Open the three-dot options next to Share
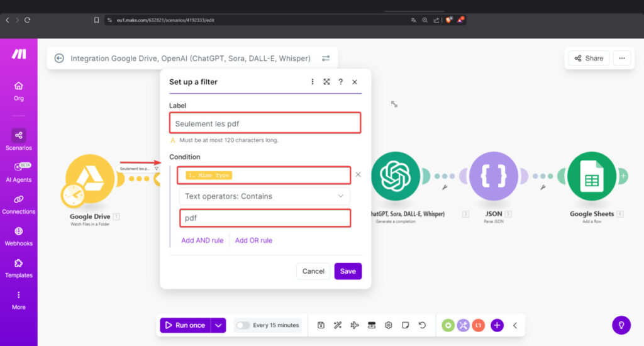 tap(622, 59)
